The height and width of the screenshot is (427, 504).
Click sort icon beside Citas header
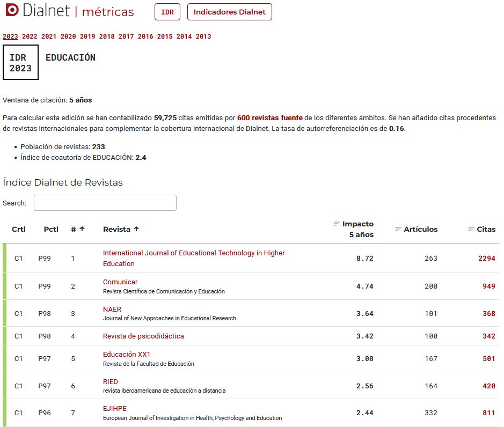(x=471, y=229)
